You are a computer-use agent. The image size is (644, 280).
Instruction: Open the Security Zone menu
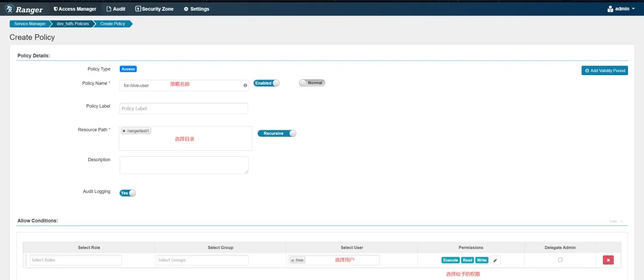pyautogui.click(x=155, y=9)
